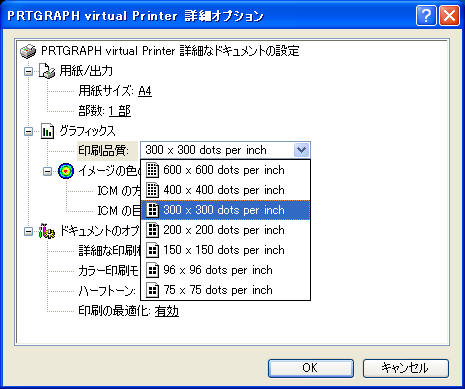
Task: Click the 75 x 75 dpi grid icon
Action: click(x=152, y=290)
